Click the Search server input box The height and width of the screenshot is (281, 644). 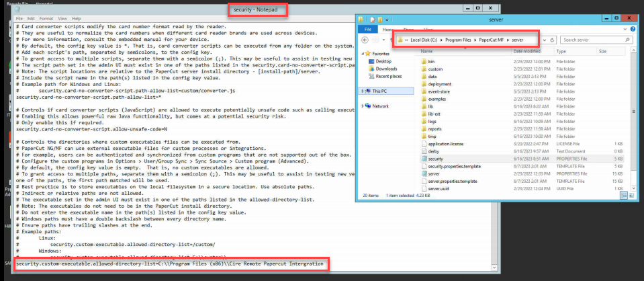pyautogui.click(x=591, y=40)
